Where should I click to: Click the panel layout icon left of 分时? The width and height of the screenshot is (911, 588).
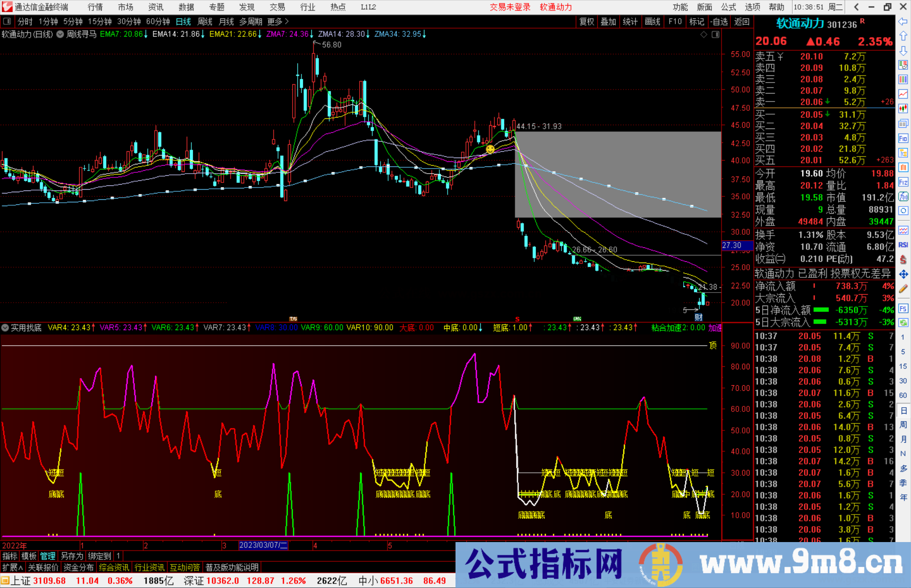click(7, 21)
